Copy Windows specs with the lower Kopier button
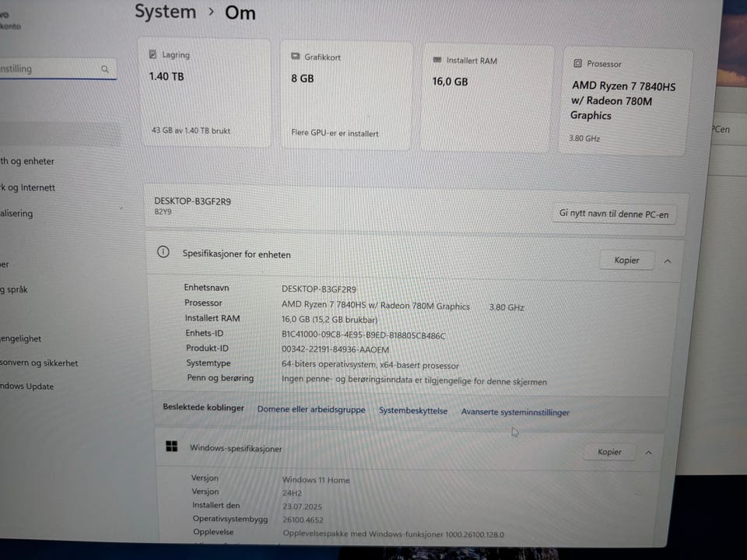The height and width of the screenshot is (560, 747). (x=609, y=452)
